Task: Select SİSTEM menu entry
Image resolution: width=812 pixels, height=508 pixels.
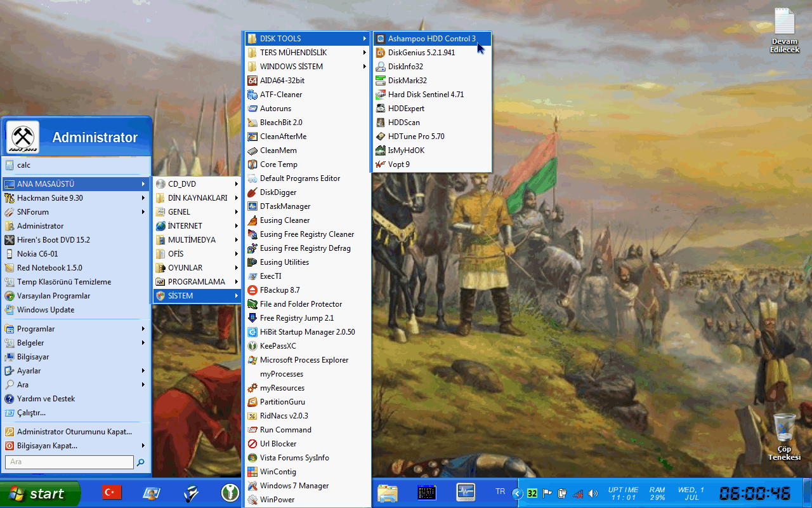Action: 197,296
